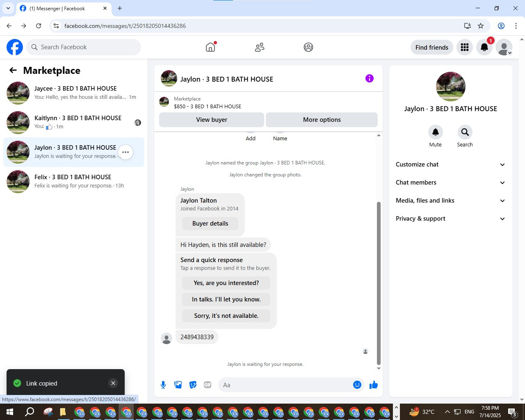This screenshot has height=420, width=525.
Task: Open Windows notification center
Action: 512,412
